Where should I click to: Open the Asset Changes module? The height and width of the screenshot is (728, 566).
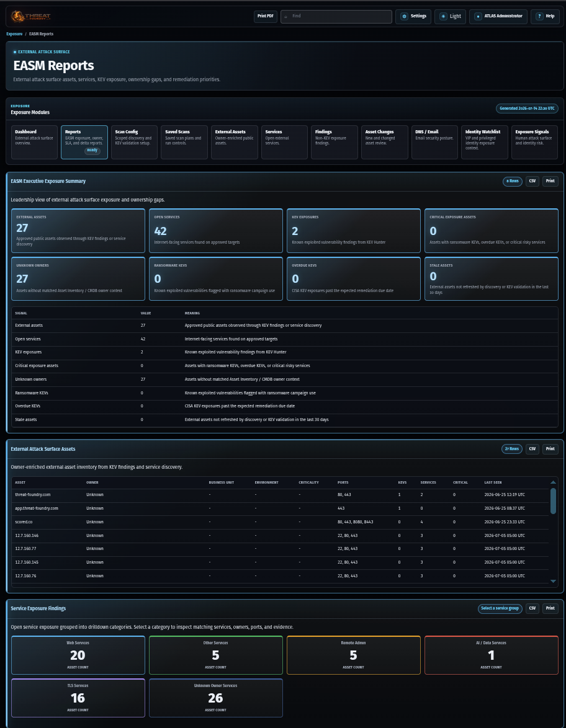[x=384, y=142]
